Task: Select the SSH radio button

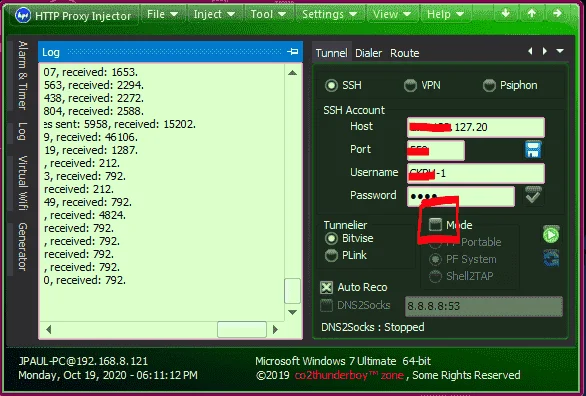Action: tap(331, 85)
